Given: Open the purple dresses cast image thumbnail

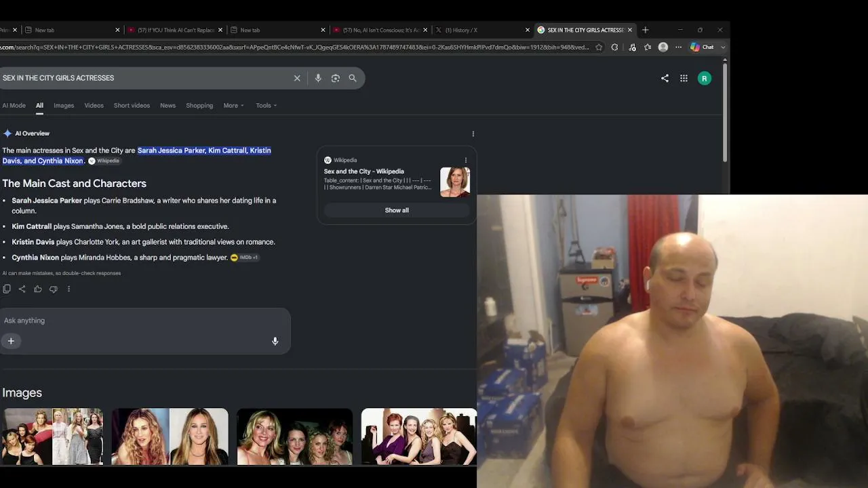Looking at the screenshot, I should 419,436.
